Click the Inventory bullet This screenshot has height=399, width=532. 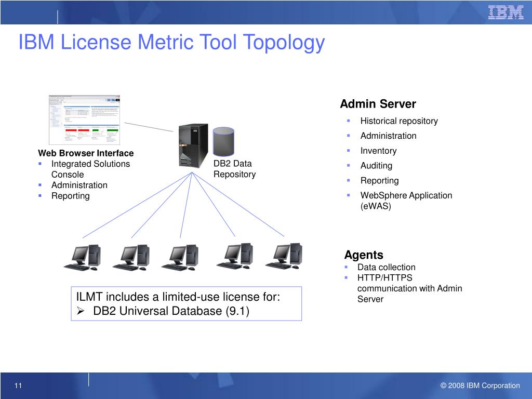pyautogui.click(x=378, y=151)
